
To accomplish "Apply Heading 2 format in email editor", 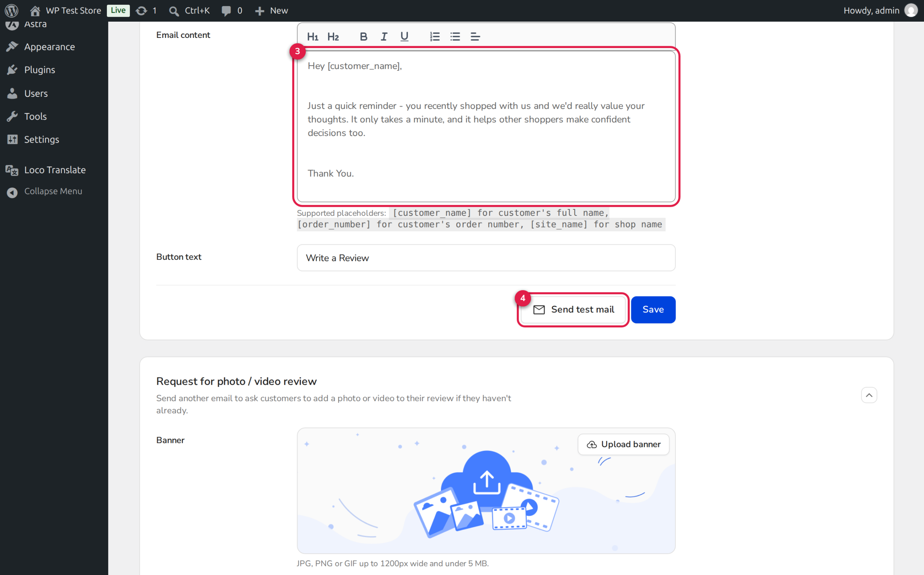I will click(333, 36).
